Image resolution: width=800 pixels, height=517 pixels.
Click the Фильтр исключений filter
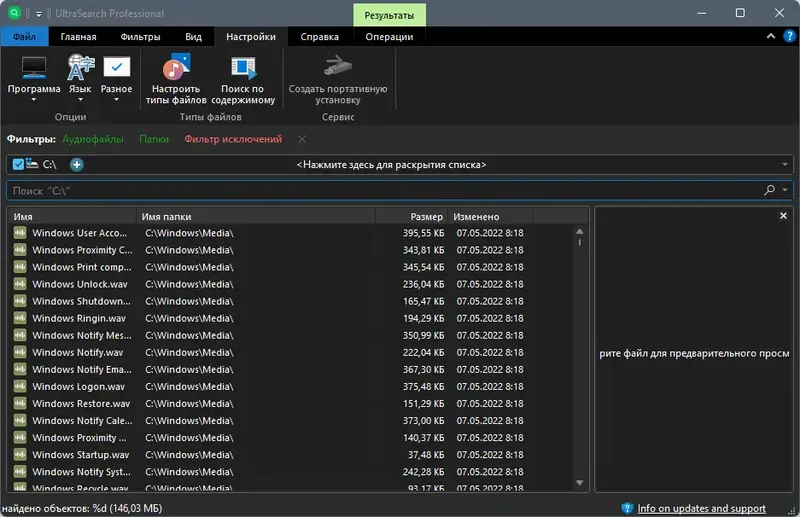click(x=233, y=139)
